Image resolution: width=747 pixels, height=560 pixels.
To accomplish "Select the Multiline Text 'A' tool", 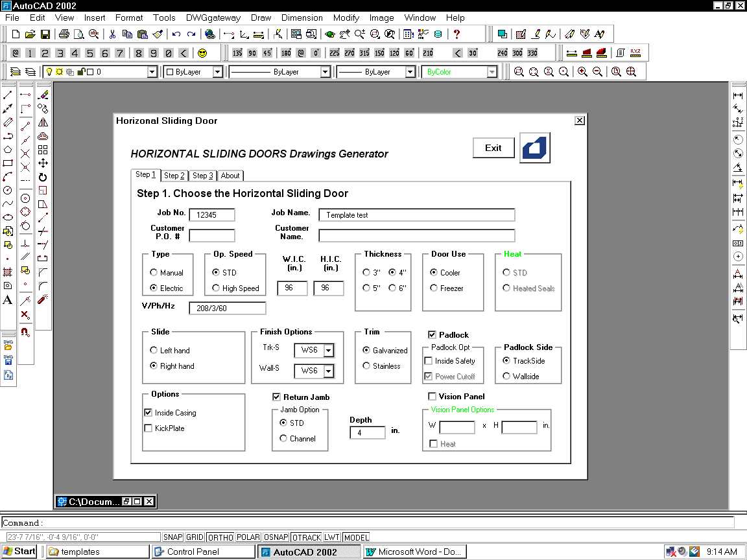I will 8,299.
